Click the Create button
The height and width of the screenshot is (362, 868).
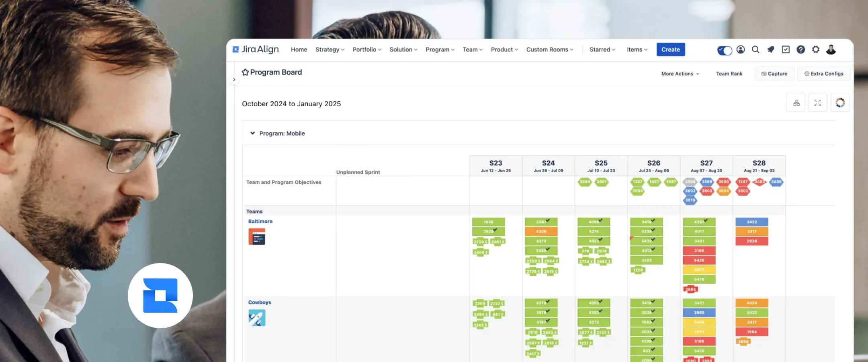tap(670, 49)
